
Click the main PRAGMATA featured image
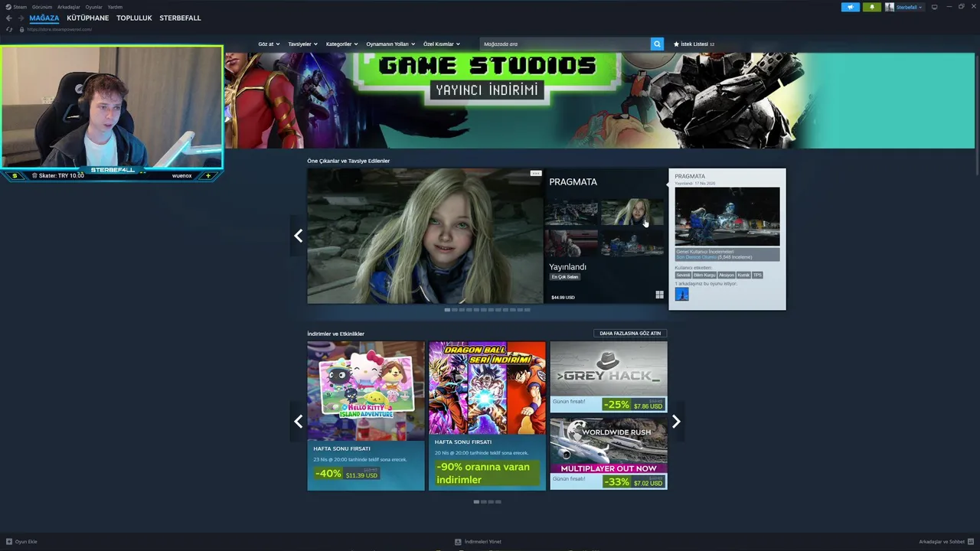pyautogui.click(x=425, y=236)
